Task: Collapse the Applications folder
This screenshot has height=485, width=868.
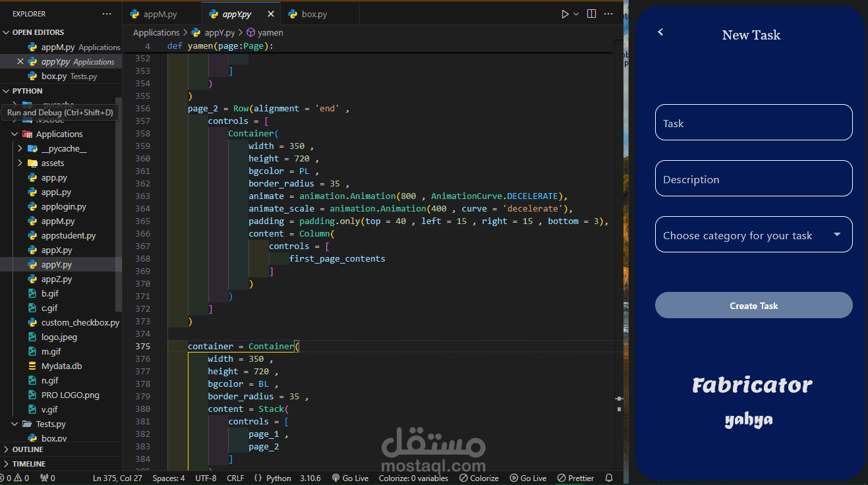Action: [x=59, y=134]
